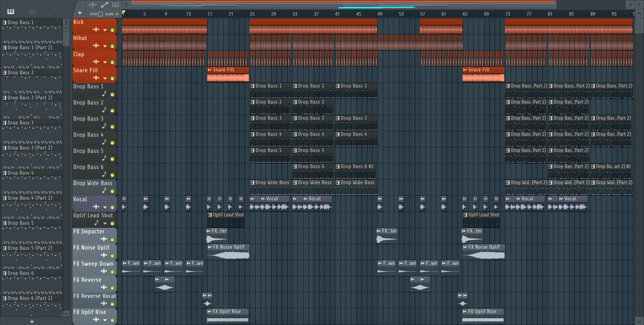This screenshot has height=325, width=644.
Task: Click playlist vertical scroll down arrow
Action: [640, 321]
